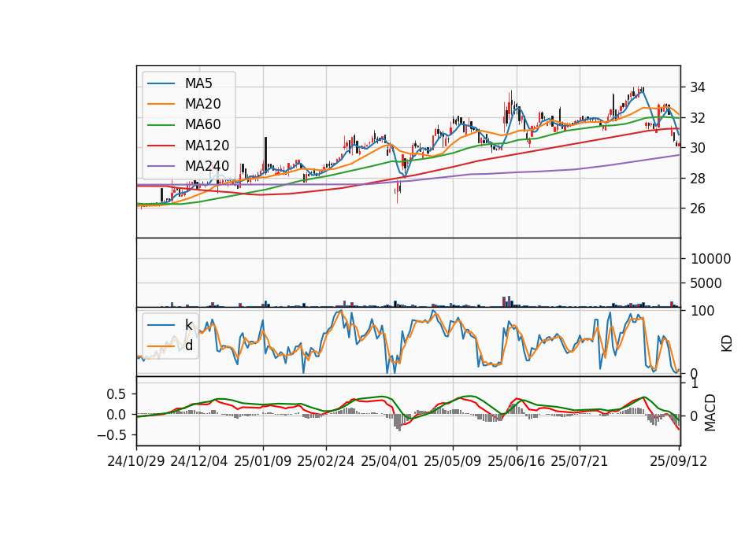The width and height of the screenshot is (756, 543).
Task: Click the 5000 volume axis tick
Action: click(706, 283)
